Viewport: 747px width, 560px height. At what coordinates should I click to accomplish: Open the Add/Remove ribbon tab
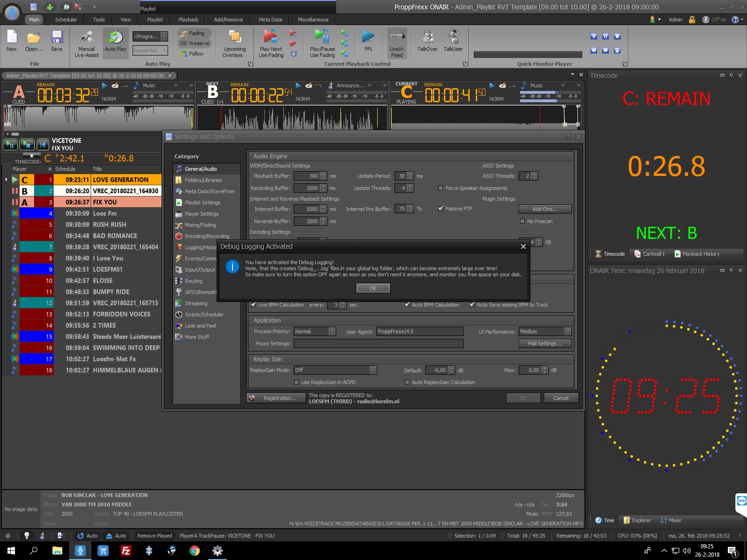(x=228, y=20)
